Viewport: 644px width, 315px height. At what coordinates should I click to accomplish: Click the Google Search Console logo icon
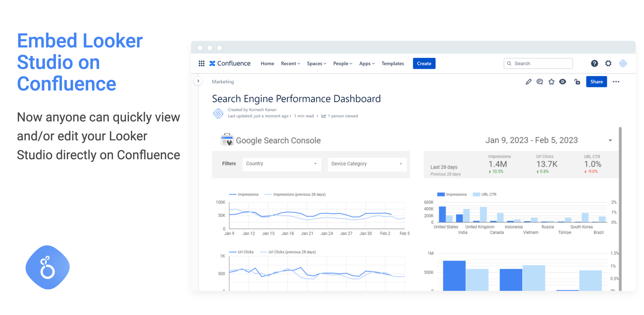227,140
